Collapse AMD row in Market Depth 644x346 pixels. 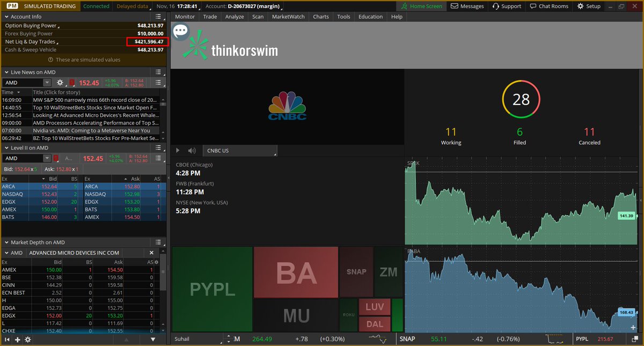tap(6, 253)
